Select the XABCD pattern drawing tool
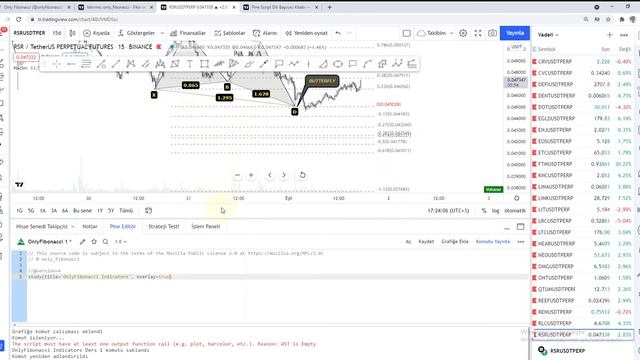The width and height of the screenshot is (640, 360). (x=131, y=64)
